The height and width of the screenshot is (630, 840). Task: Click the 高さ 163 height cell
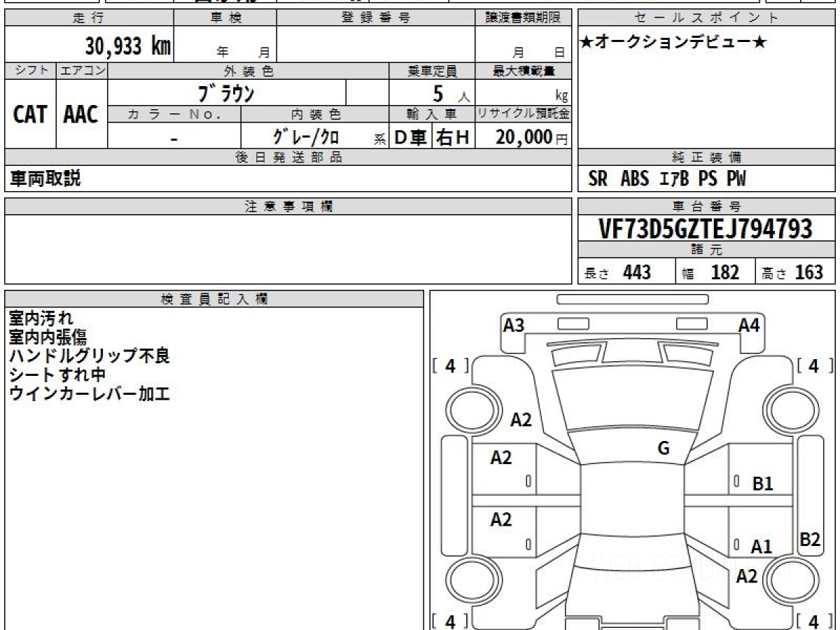pos(795,272)
